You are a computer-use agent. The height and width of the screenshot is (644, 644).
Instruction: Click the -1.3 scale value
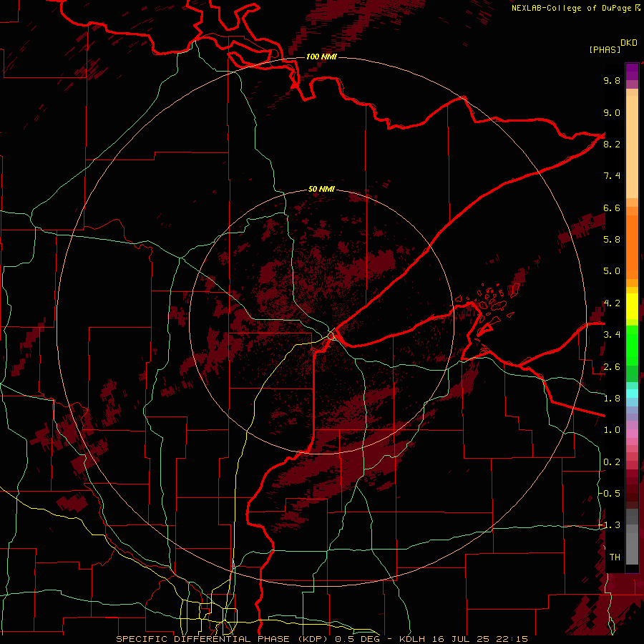pyautogui.click(x=610, y=525)
